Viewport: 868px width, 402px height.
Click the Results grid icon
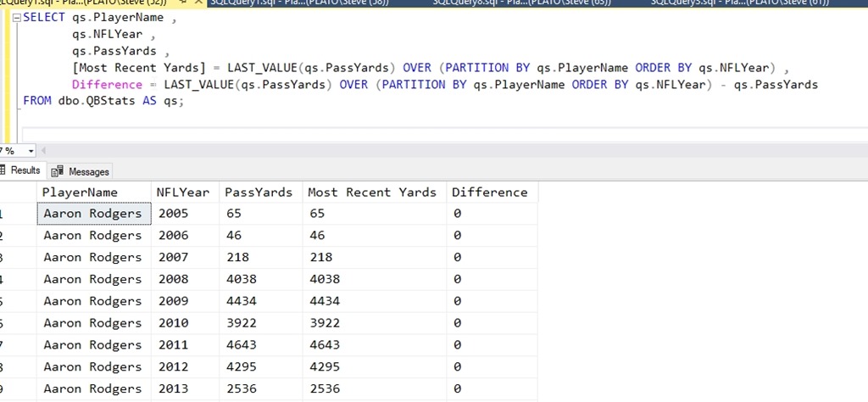(x=3, y=170)
